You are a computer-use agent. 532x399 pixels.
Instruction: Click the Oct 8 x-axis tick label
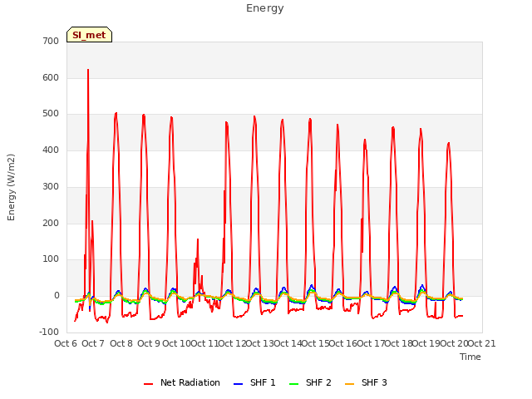tap(121, 343)
